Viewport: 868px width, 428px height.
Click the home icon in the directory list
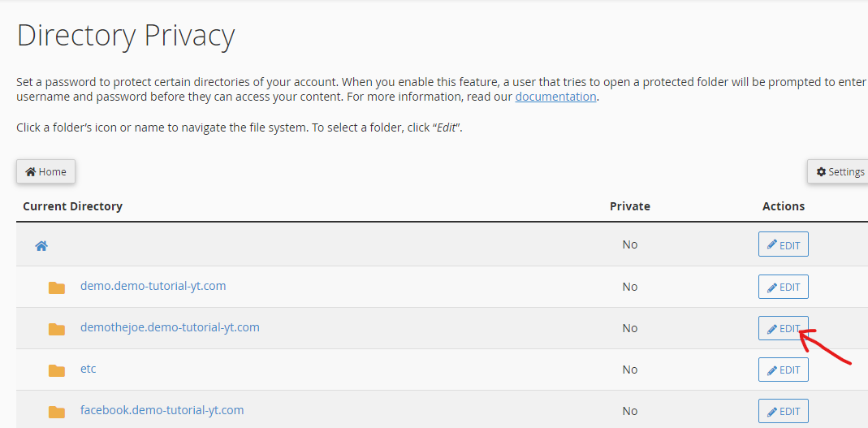(x=41, y=245)
